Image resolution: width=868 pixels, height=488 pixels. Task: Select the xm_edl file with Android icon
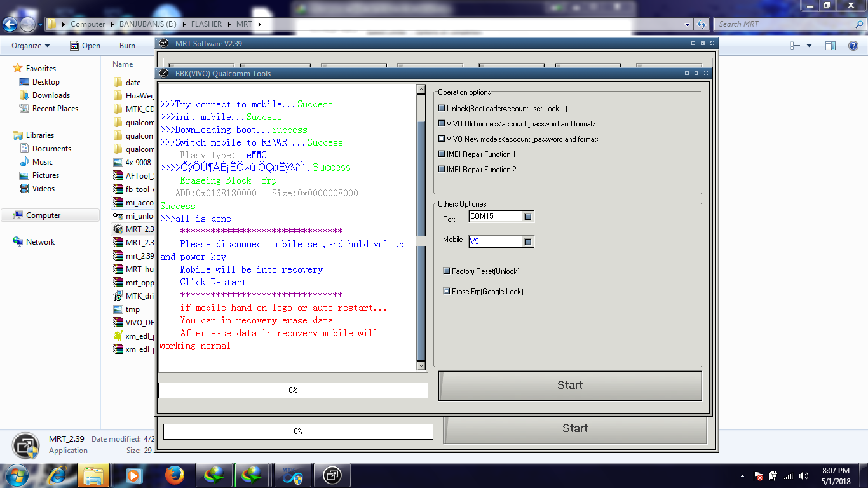click(133, 335)
